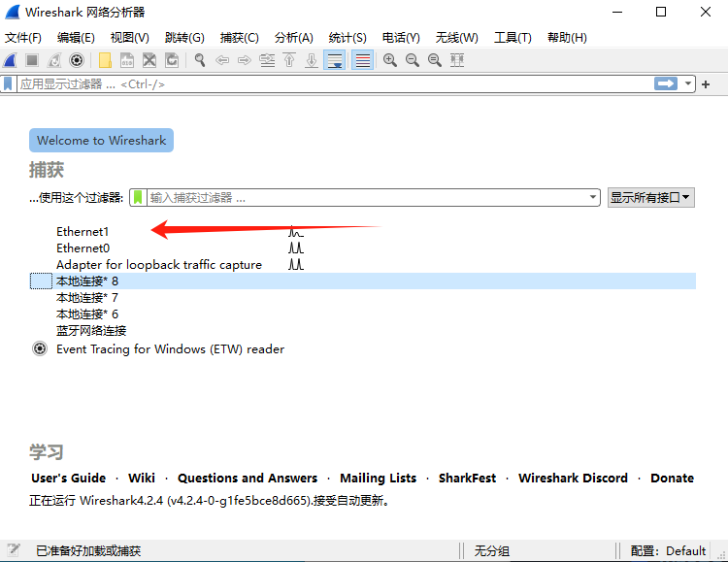
Task: Toggle packet colorization rules button
Action: (363, 60)
